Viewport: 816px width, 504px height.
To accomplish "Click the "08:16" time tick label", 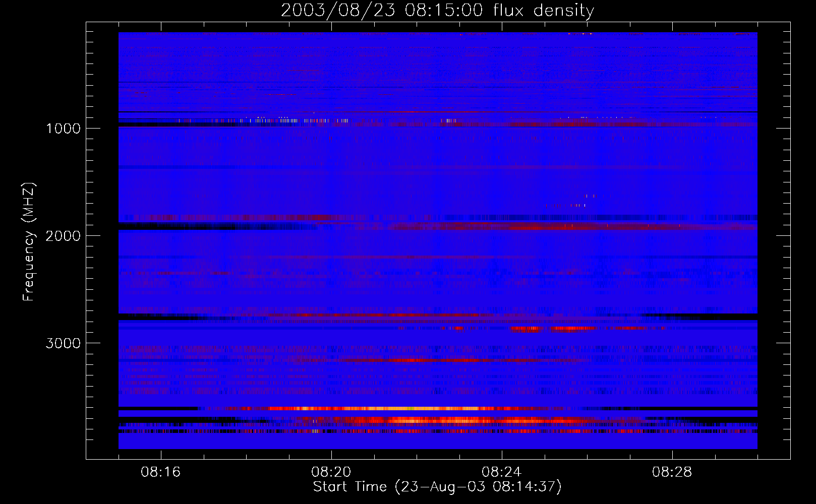I will click(161, 472).
